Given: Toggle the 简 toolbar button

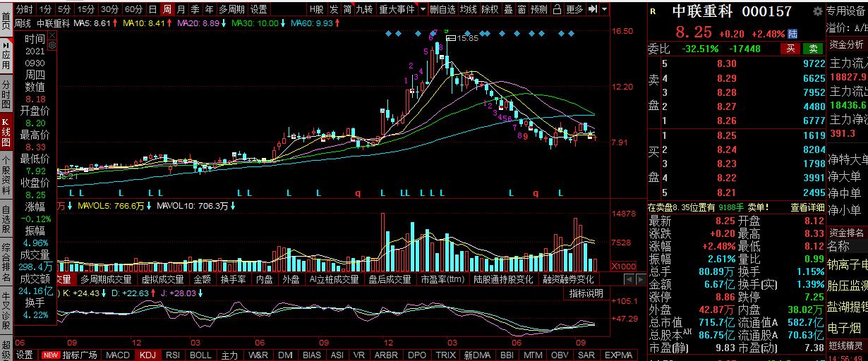Looking at the screenshot, I should [x=347, y=9].
